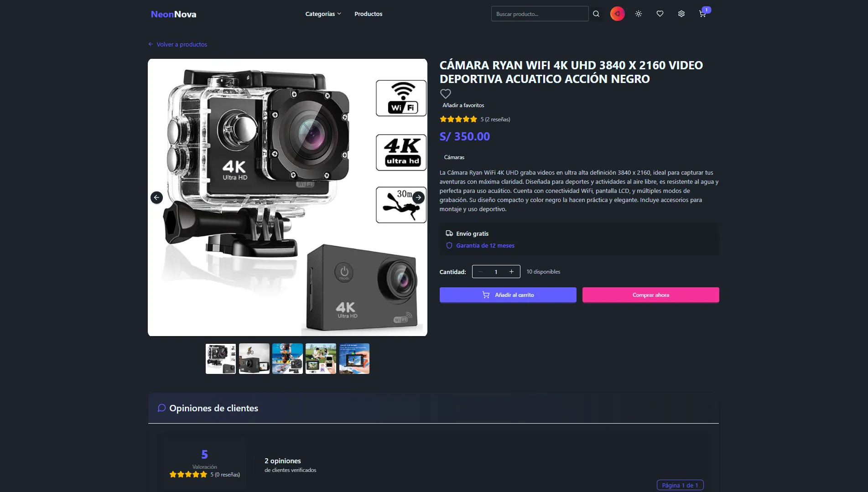The height and width of the screenshot is (492, 868).
Task: Type in the Buscar producto field
Action: tap(539, 14)
